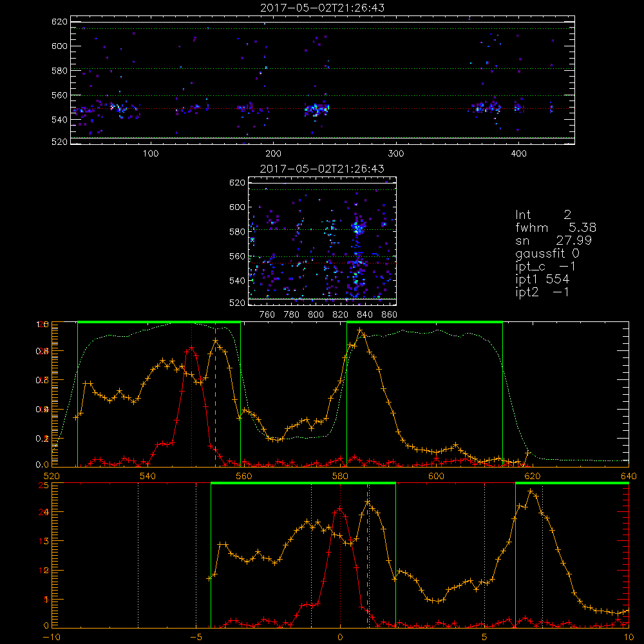Click the 'ipt2 -1' readout
The width and height of the screenshot is (644, 644).
click(542, 292)
